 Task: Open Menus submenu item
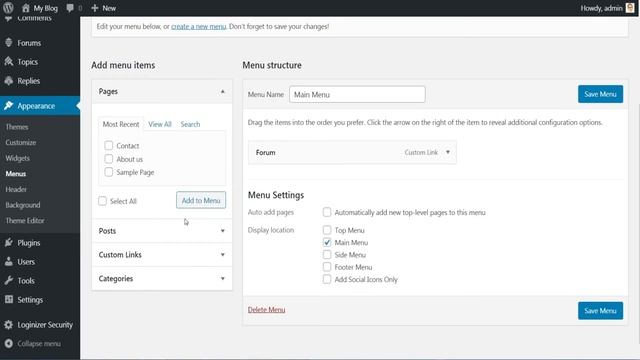pyautogui.click(x=16, y=173)
